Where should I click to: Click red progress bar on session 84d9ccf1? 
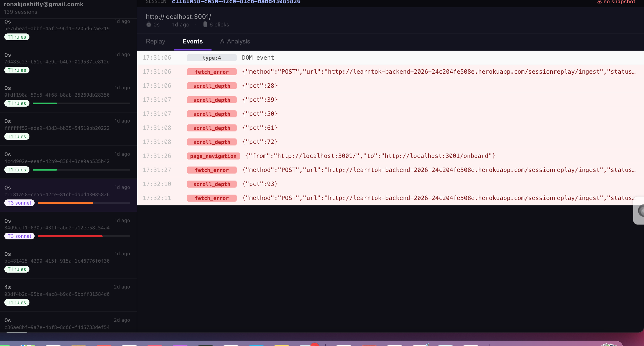[x=70, y=236]
